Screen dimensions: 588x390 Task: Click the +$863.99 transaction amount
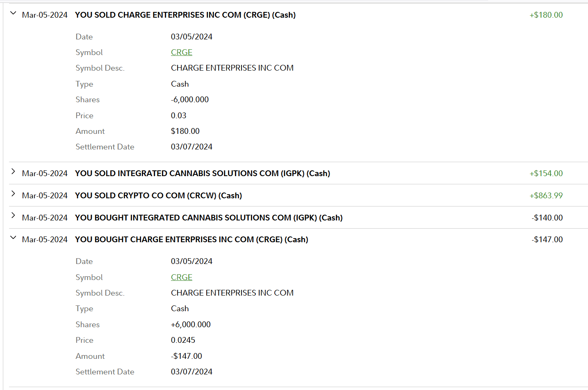coord(546,196)
